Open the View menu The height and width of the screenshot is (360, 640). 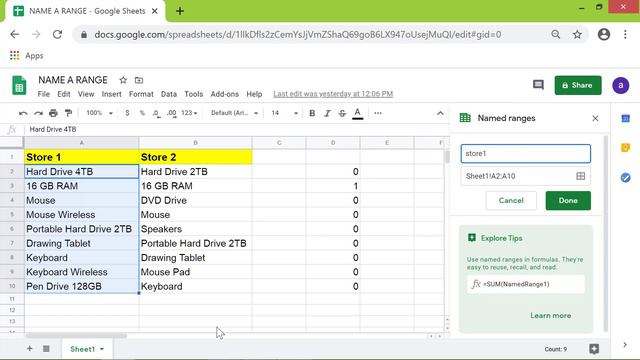[x=86, y=94]
